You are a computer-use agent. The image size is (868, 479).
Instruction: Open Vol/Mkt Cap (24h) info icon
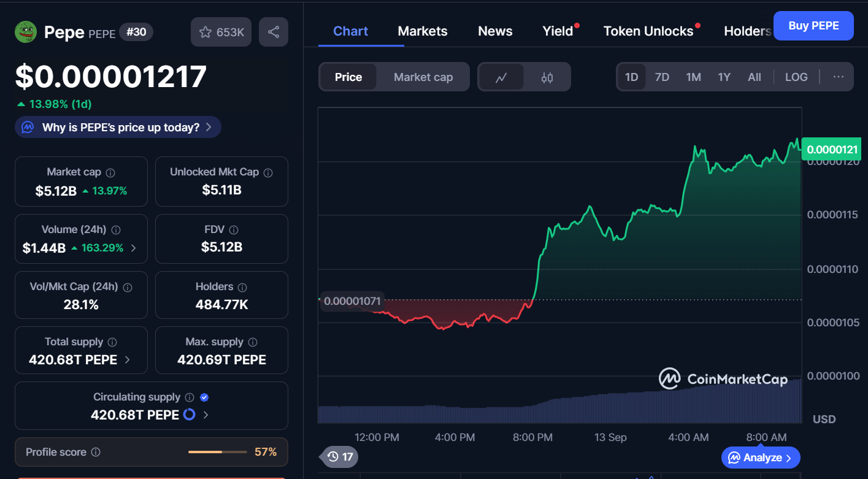tap(128, 287)
